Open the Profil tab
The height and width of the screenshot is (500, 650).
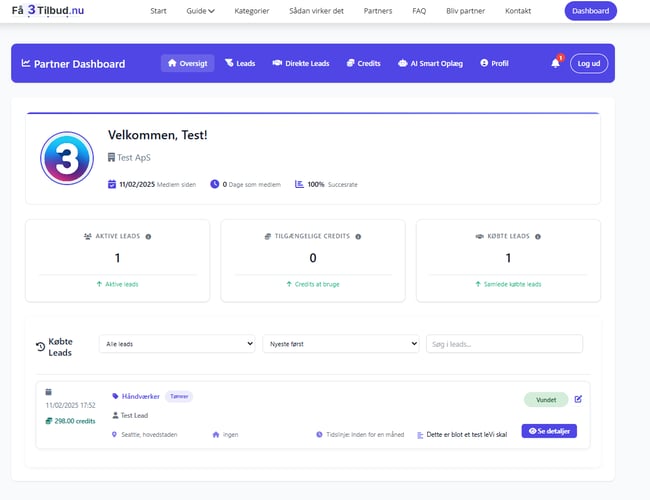(x=494, y=63)
